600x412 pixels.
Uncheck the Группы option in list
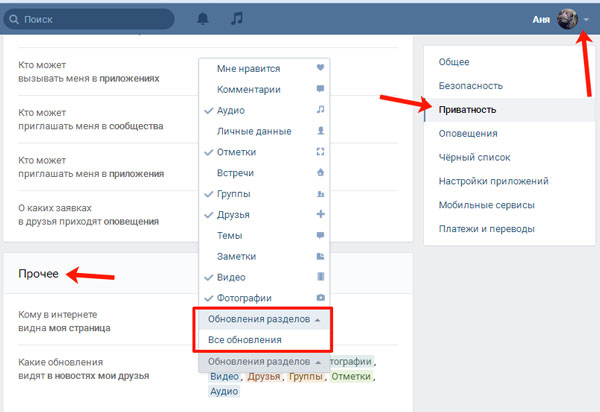click(x=233, y=193)
